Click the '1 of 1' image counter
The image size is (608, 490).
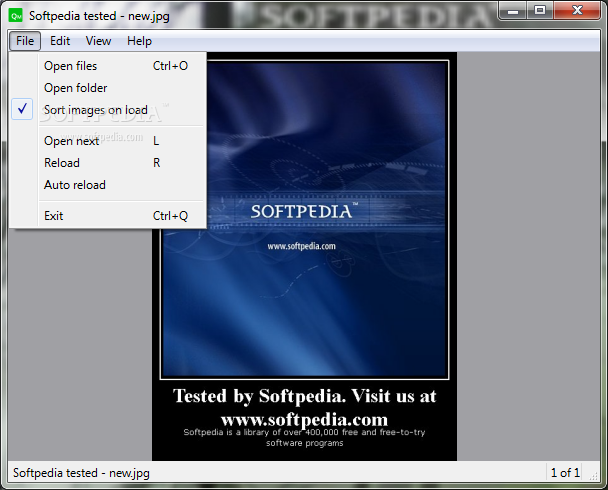pyautogui.click(x=565, y=473)
